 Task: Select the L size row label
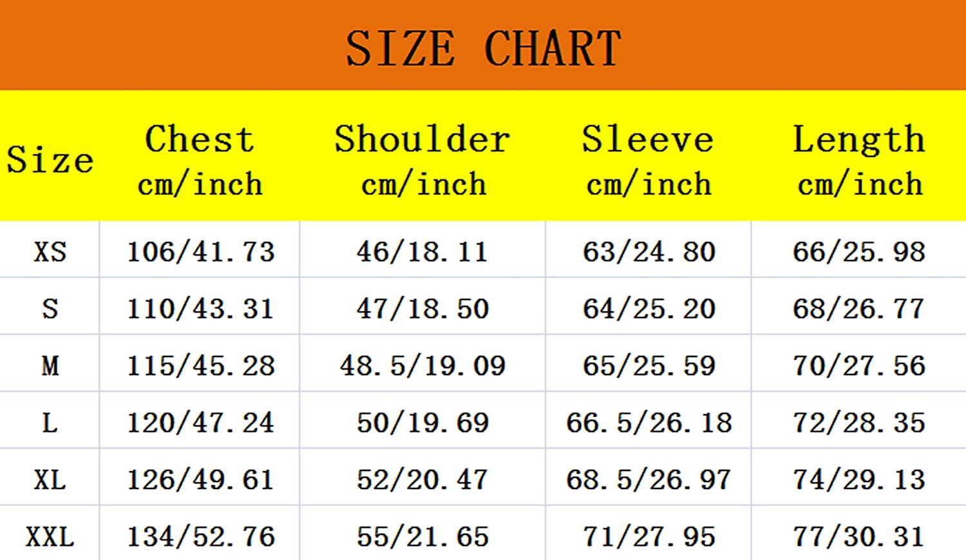(50, 423)
